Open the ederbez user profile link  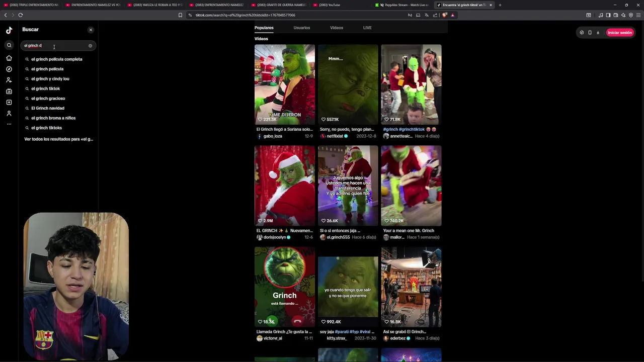pos(397,338)
